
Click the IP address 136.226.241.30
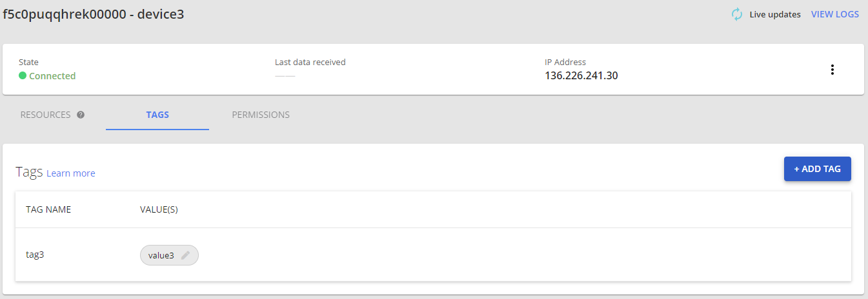[x=581, y=76]
